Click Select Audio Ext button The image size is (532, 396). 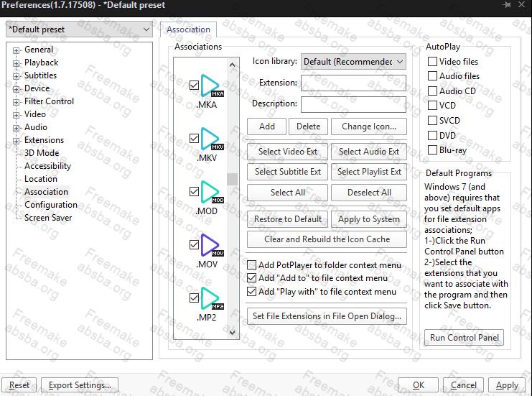369,152
